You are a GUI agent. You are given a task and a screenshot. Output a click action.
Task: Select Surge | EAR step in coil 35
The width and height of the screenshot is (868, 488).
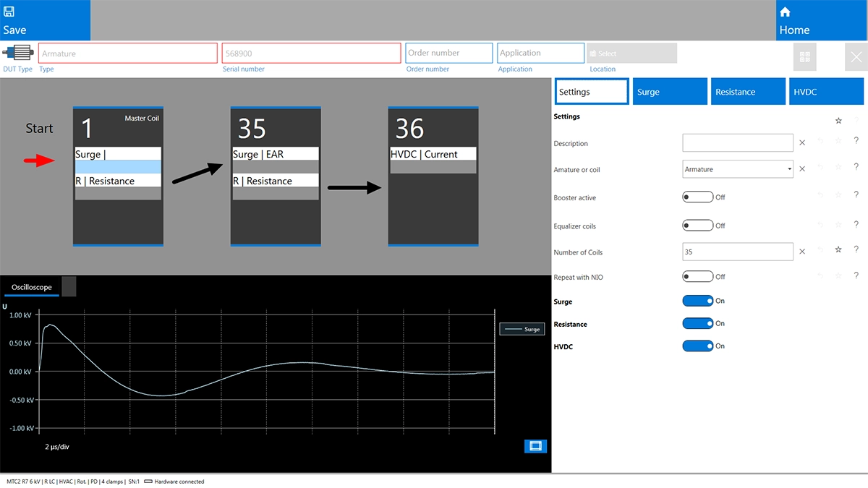[274, 154]
